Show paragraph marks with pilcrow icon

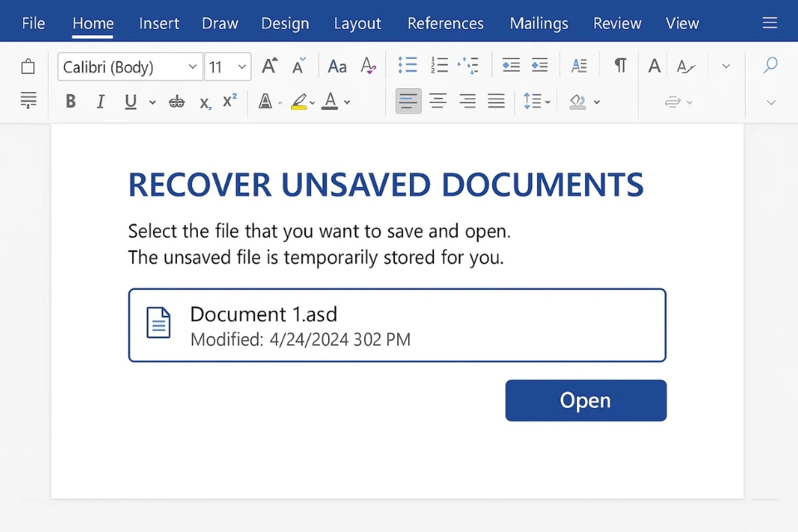[x=620, y=66]
